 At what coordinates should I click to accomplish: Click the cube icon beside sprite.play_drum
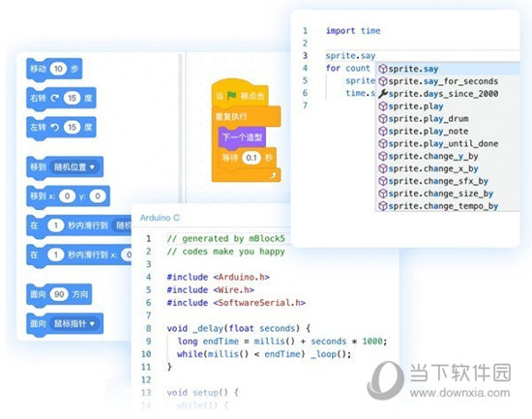pyautogui.click(x=383, y=118)
